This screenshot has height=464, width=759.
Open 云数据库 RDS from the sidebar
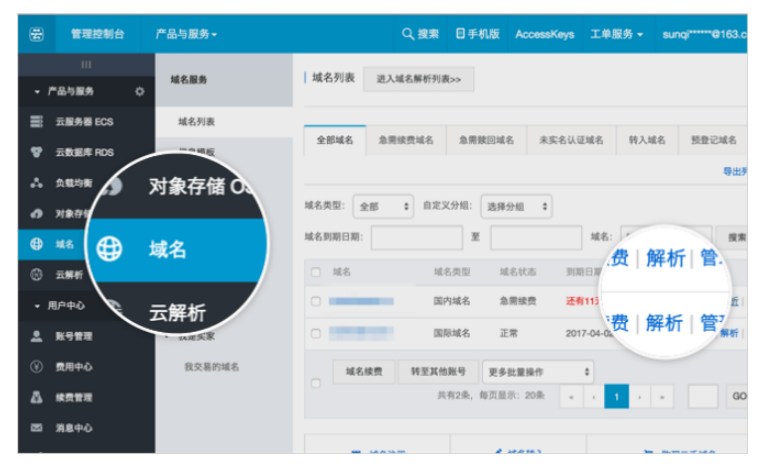pos(86,152)
